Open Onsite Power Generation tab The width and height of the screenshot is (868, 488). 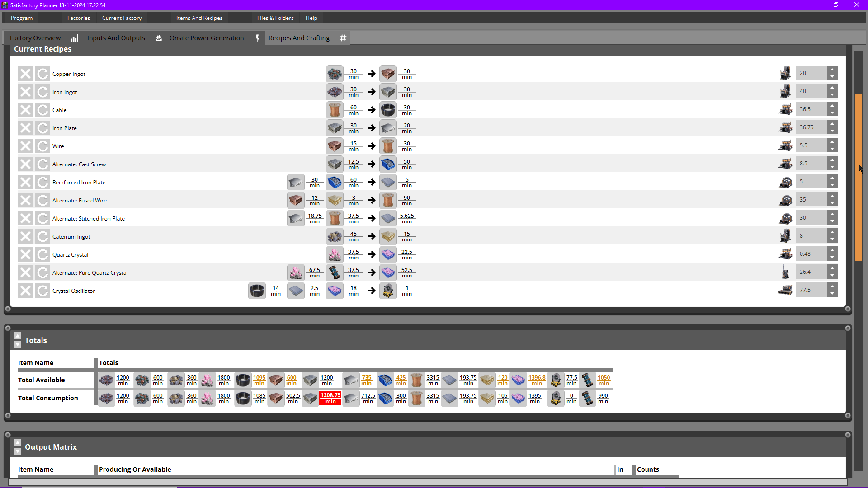coord(207,38)
